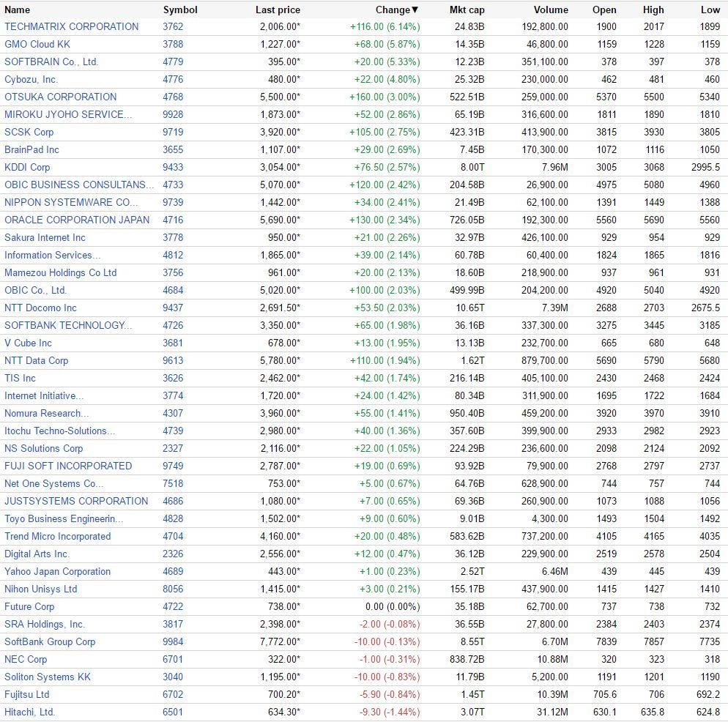Open Yahoo Japan Corporation link
This screenshot has height=722, width=728.
point(58,572)
